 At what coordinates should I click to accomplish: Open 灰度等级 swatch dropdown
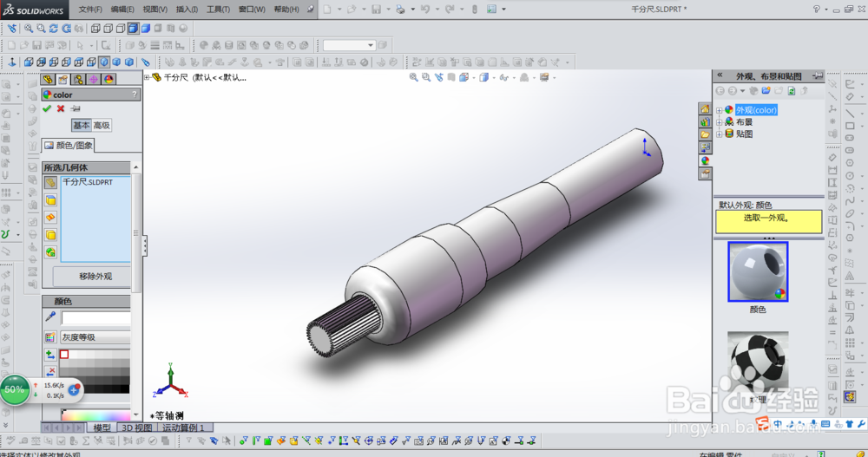click(95, 337)
